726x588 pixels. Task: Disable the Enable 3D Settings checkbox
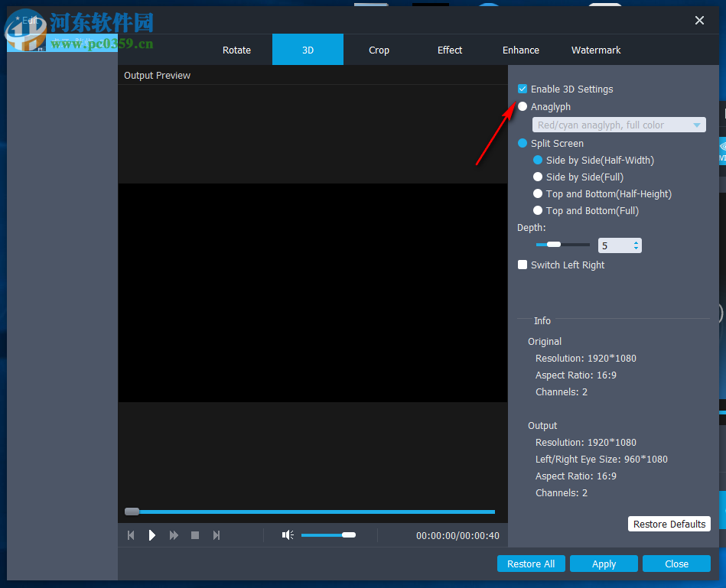[523, 89]
